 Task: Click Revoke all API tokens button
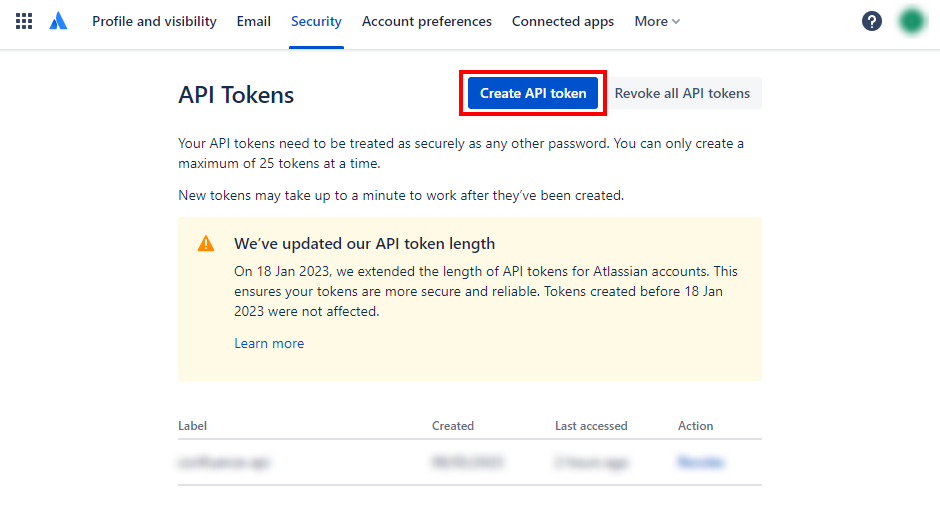(682, 93)
